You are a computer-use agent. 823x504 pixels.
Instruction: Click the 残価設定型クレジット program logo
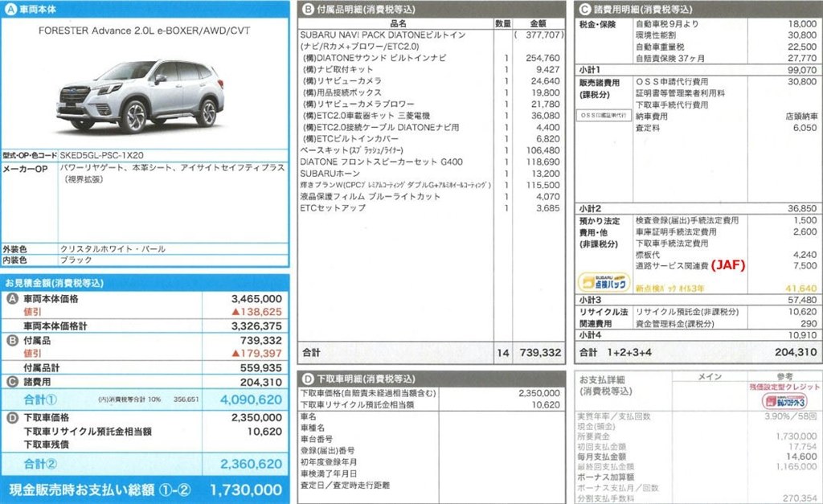click(784, 401)
